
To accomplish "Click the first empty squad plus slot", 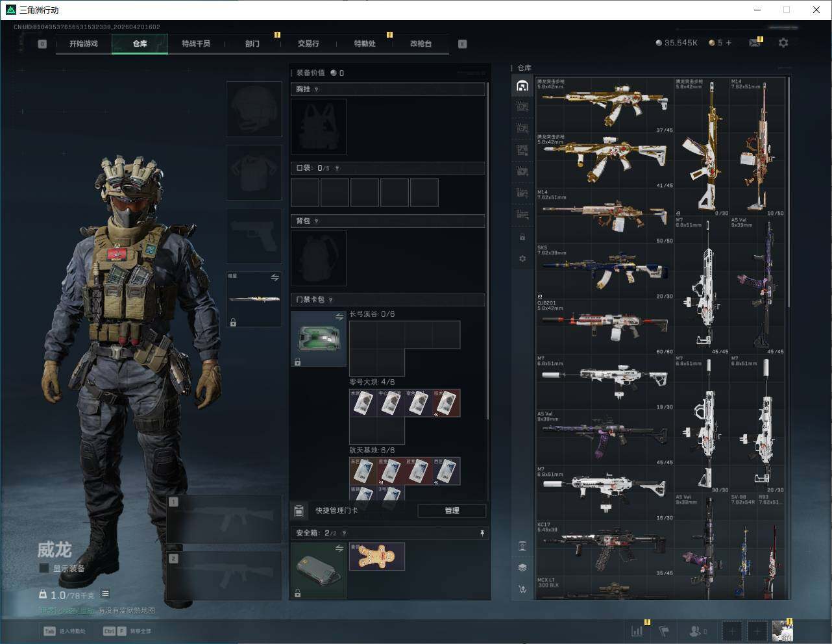I will [x=731, y=630].
